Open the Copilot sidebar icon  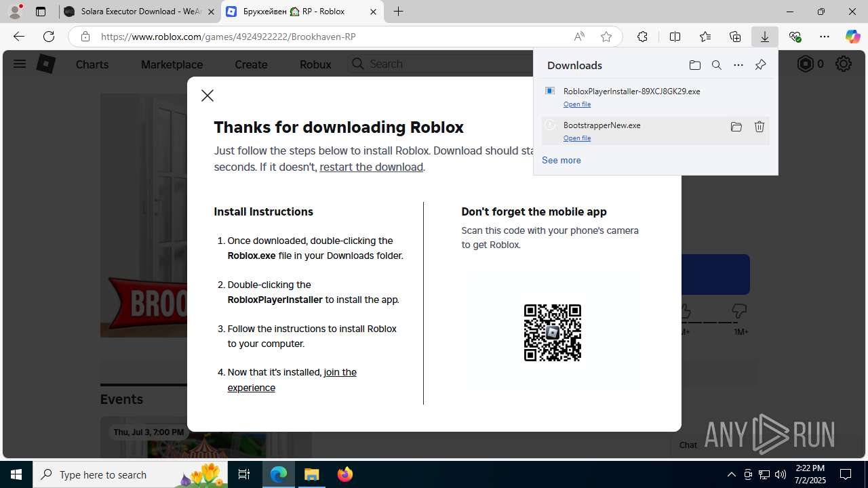(852, 37)
